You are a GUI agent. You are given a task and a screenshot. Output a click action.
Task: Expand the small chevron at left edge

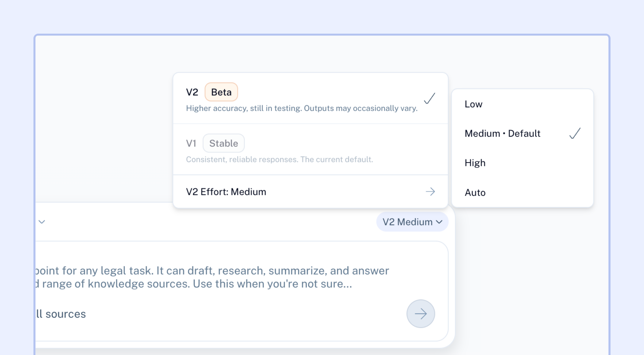click(x=42, y=222)
